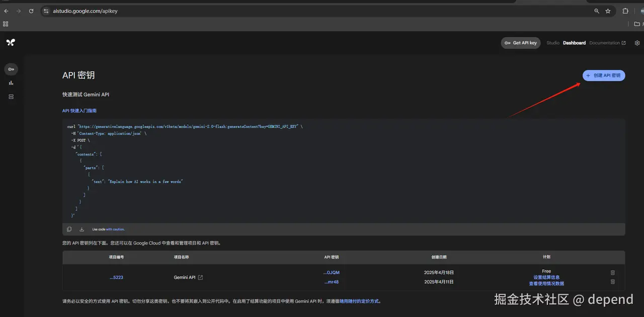Copy the curl code with the copy icon
This screenshot has height=317, width=644.
(69, 229)
